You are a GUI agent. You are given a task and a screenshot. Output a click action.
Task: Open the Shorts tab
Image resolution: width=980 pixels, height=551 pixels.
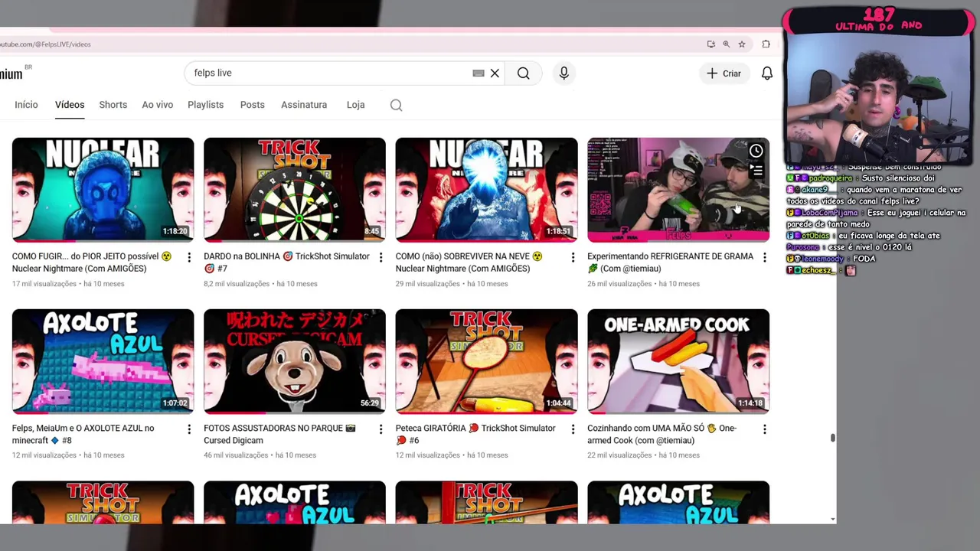pyautogui.click(x=113, y=105)
